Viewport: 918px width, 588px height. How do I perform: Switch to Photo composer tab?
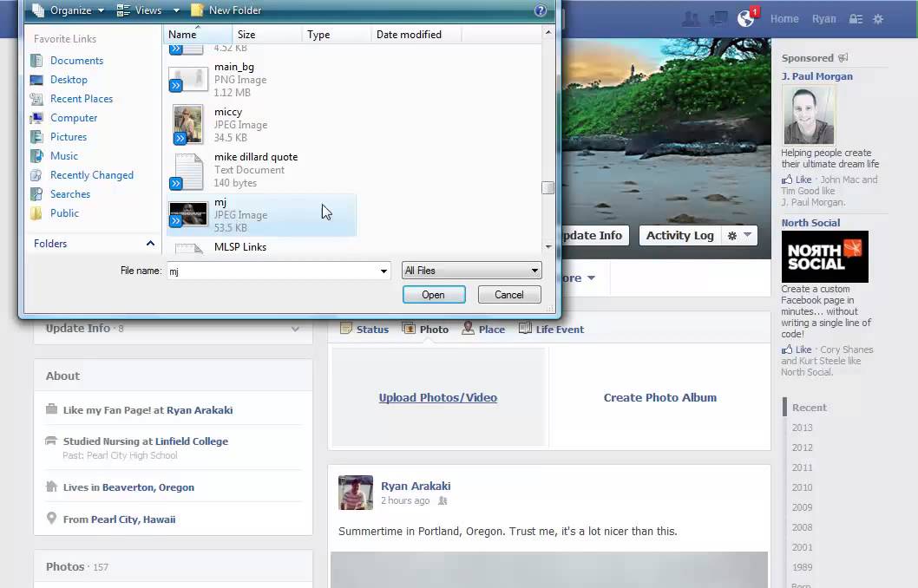tap(425, 329)
